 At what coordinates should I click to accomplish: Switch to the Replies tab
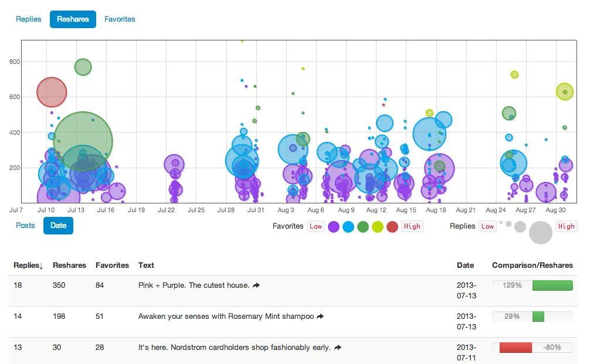tap(29, 19)
